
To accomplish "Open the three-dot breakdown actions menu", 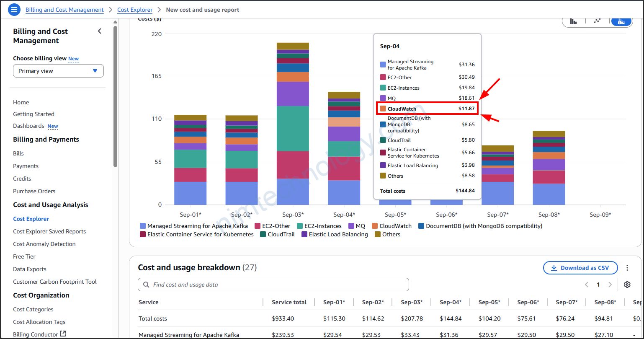I will (x=627, y=268).
